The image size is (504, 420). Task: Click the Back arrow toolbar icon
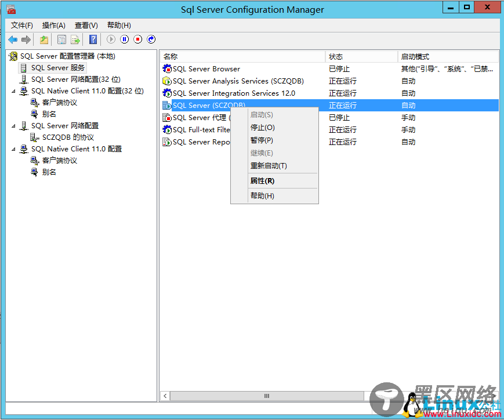pos(13,39)
